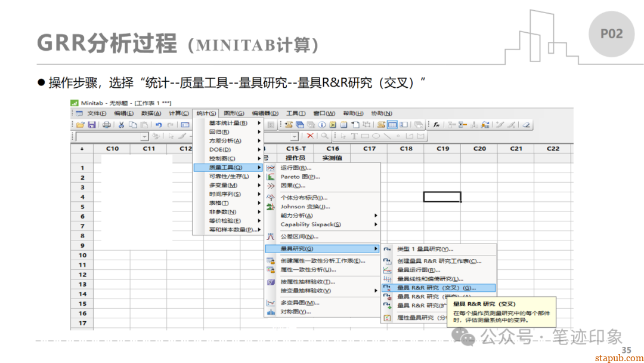Open the 可靠性/生存 submenu
The width and height of the screenshot is (644, 363).
click(228, 176)
